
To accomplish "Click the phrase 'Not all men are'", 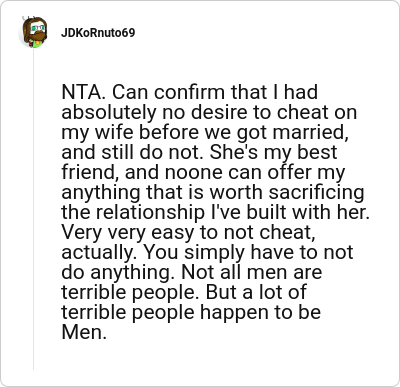I will point(252,273).
